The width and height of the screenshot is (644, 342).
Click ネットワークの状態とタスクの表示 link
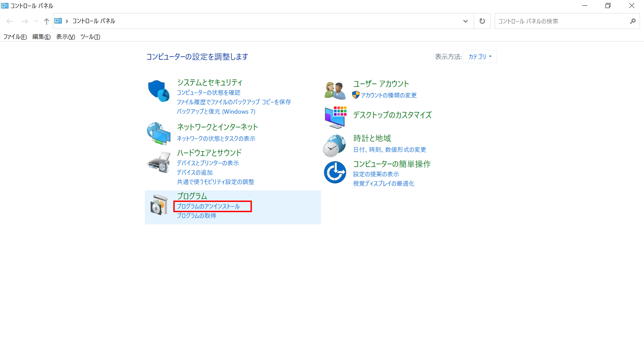[x=216, y=138]
